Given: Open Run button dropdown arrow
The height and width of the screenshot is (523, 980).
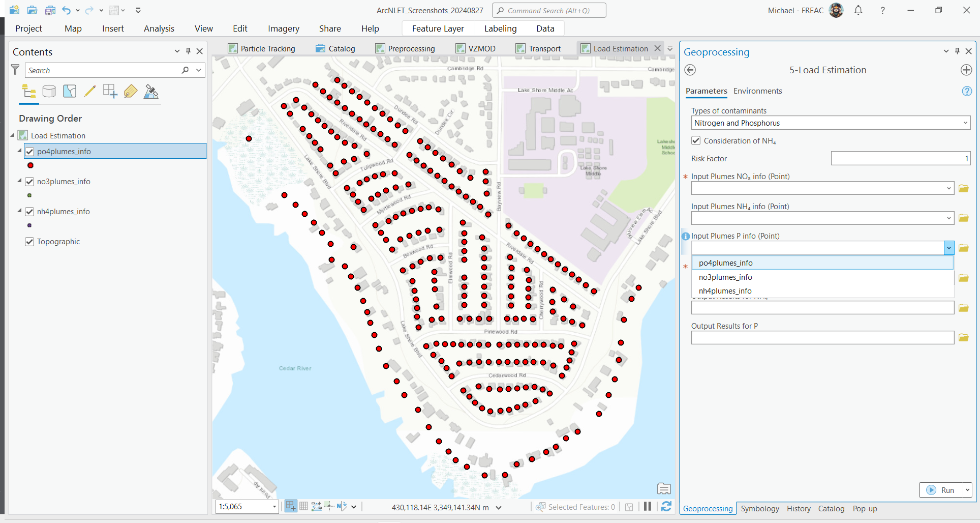Looking at the screenshot, I should (x=967, y=490).
